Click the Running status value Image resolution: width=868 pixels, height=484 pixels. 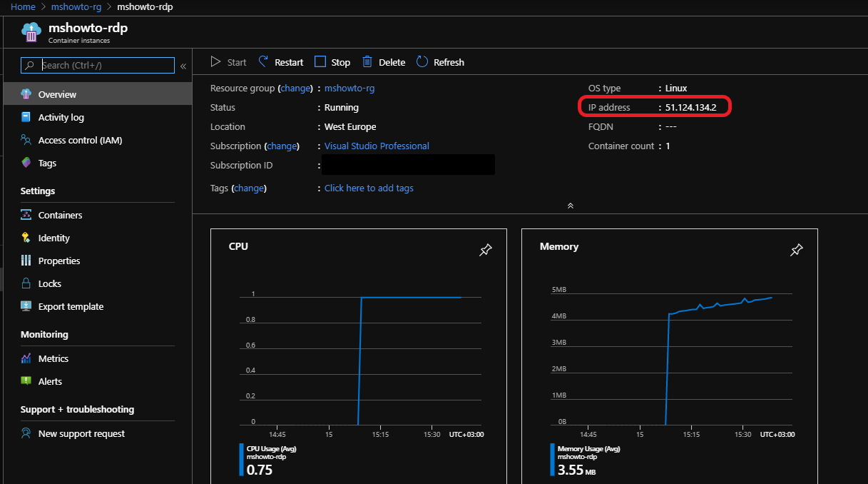pyautogui.click(x=342, y=108)
